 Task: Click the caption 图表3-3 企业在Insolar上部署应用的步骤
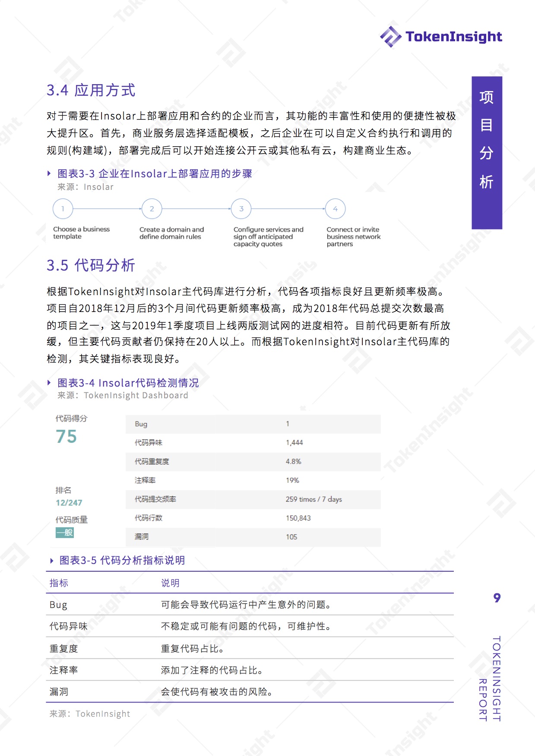click(x=155, y=173)
